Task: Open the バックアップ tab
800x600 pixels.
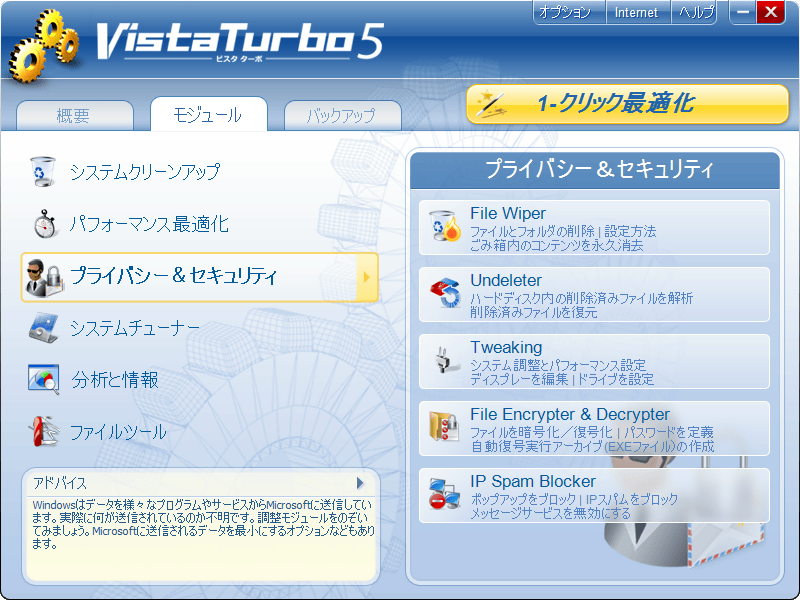Action: point(342,115)
